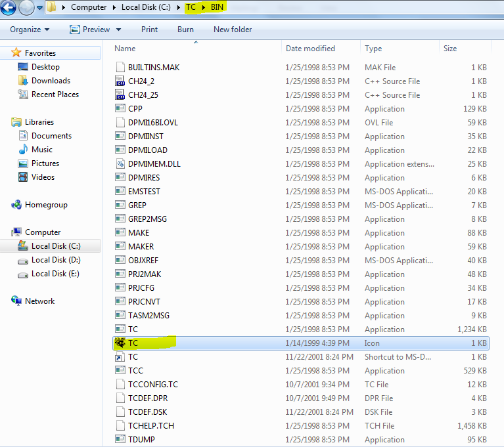The height and width of the screenshot is (447, 504).
Task: Expand the Preview dropdown arrow
Action: (118, 30)
